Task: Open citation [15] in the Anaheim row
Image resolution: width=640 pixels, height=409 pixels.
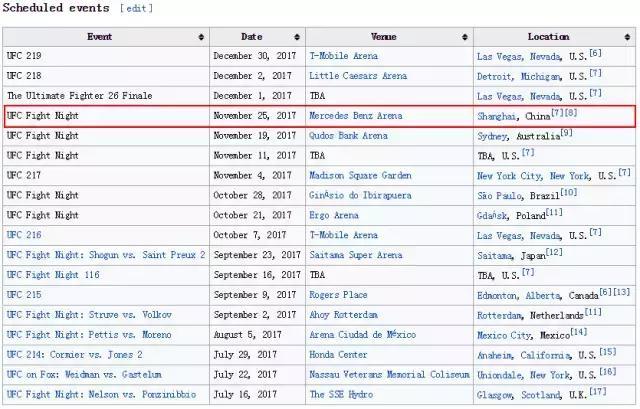Action: coord(608,352)
